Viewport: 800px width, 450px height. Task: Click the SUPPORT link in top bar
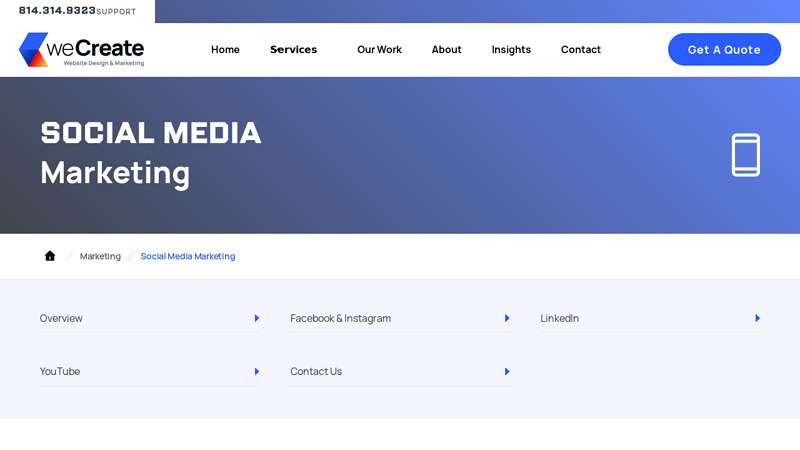pyautogui.click(x=116, y=11)
